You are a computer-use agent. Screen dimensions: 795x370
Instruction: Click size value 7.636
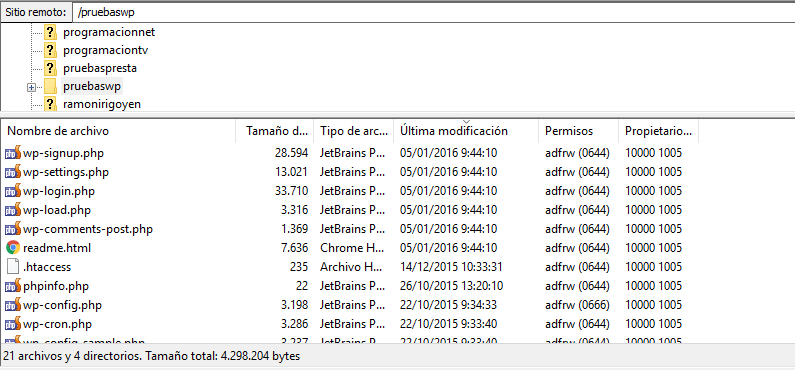point(294,248)
